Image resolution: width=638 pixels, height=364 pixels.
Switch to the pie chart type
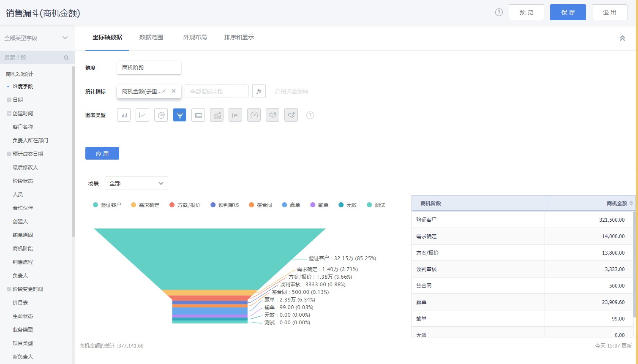click(161, 115)
